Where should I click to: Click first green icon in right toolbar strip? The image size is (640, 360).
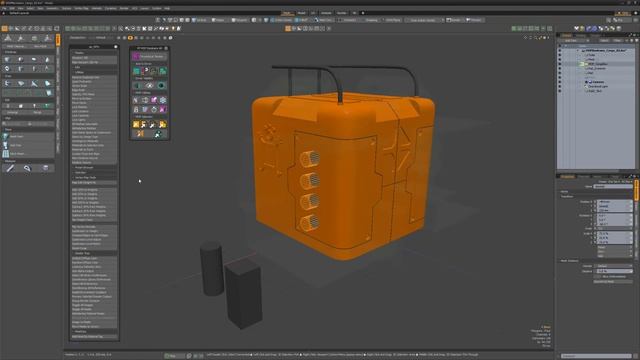(514, 29)
